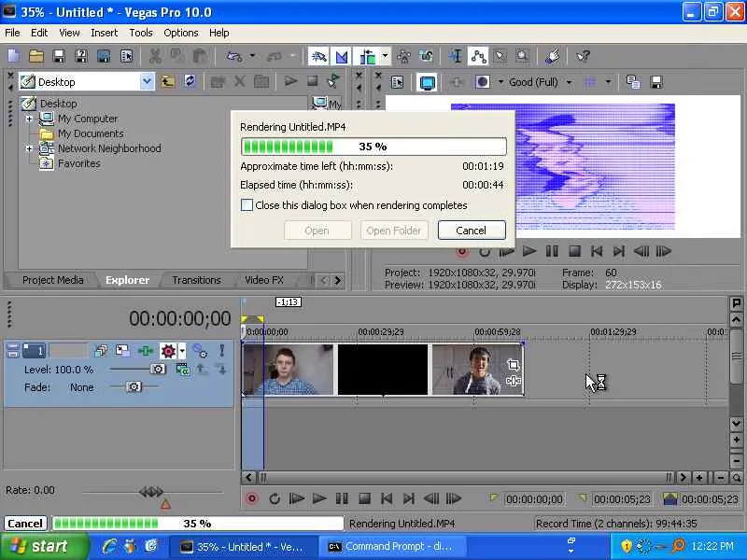Screen dimensions: 747x560
Task: Click Cancel in the bottom status bar
Action: (x=25, y=524)
